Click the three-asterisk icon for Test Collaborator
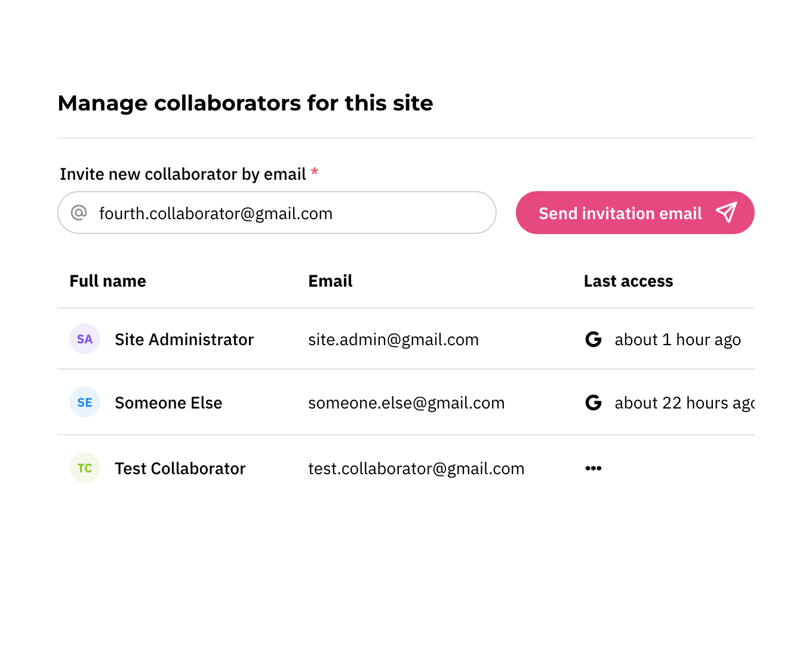The image size is (812, 645). pyautogui.click(x=593, y=468)
